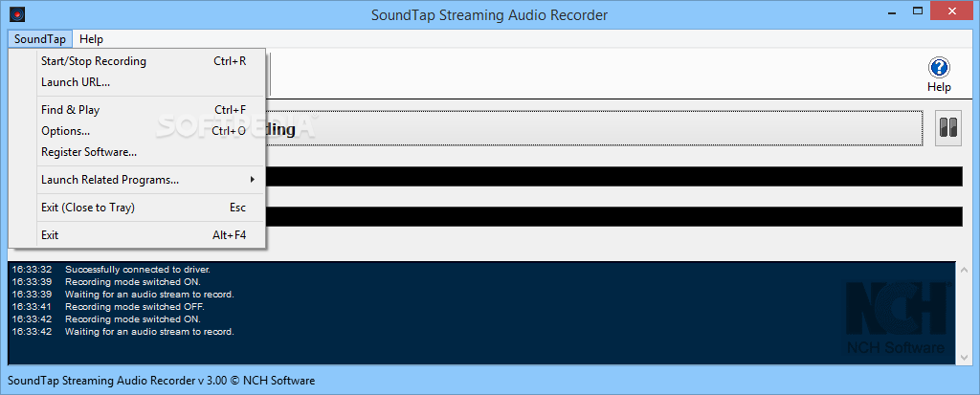Close the SoundTap window
Image resolution: width=980 pixels, height=395 pixels.
click(954, 11)
